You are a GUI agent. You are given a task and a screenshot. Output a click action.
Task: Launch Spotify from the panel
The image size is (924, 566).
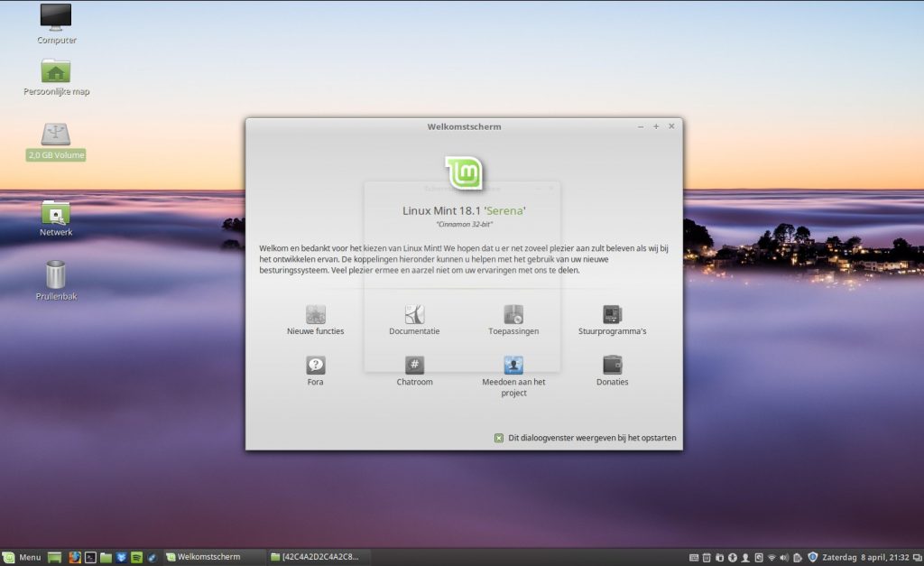pyautogui.click(x=137, y=557)
